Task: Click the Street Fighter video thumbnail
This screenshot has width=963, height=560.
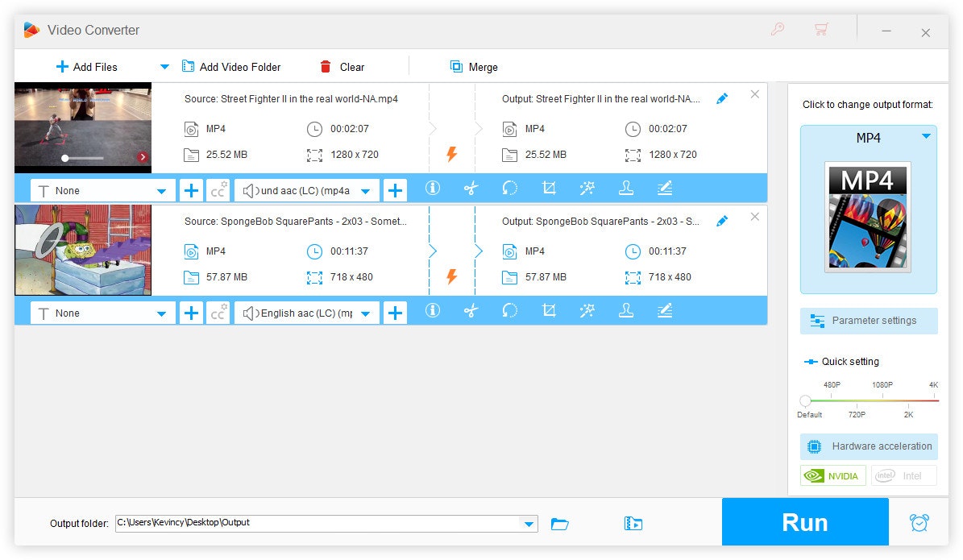Action: pyautogui.click(x=83, y=128)
